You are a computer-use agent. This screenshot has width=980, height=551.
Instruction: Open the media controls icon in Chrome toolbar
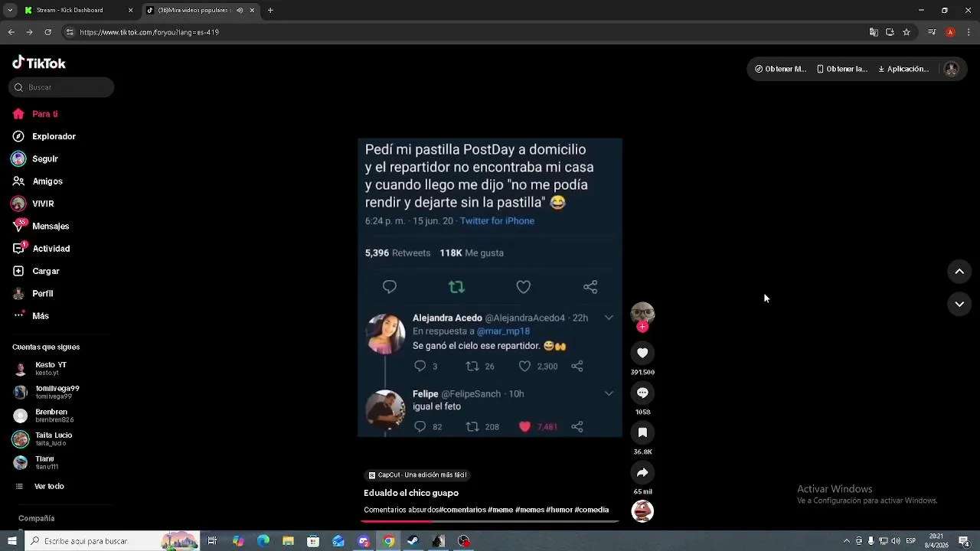click(x=932, y=32)
